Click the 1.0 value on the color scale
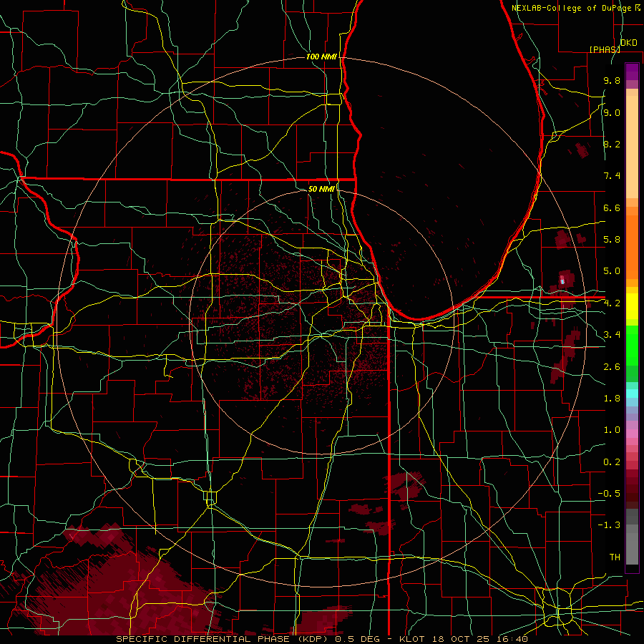Viewport: 644px width, 644px height. 612,430
